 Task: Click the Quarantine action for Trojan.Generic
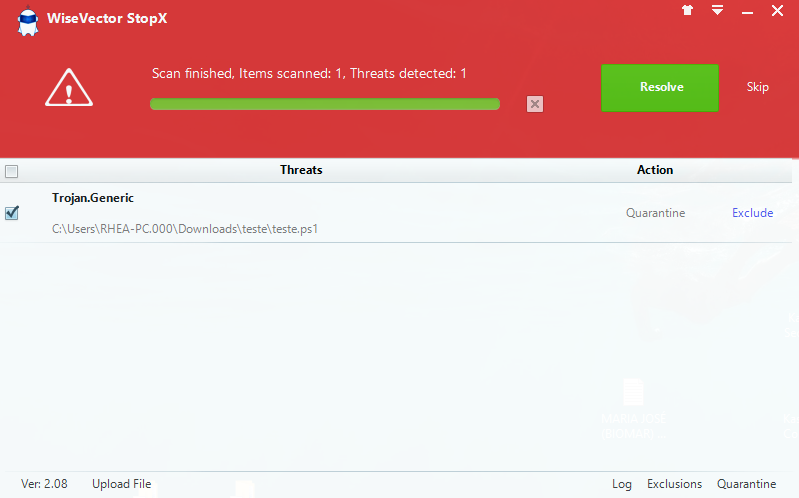(x=655, y=213)
